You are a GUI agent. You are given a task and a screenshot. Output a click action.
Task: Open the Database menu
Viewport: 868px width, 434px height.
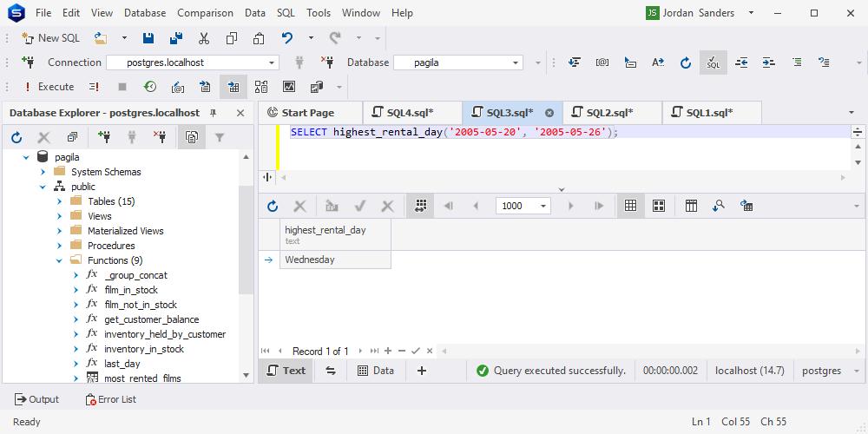coord(144,13)
